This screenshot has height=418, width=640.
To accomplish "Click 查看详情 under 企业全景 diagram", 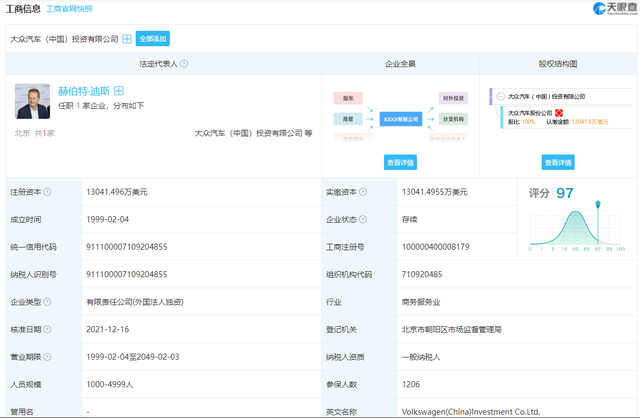I will click(x=400, y=162).
